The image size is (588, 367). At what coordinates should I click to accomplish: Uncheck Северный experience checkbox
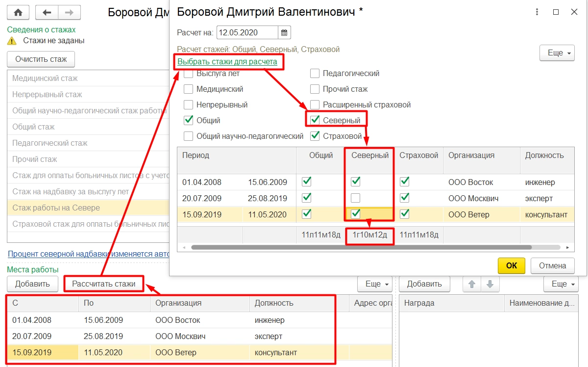click(x=315, y=120)
